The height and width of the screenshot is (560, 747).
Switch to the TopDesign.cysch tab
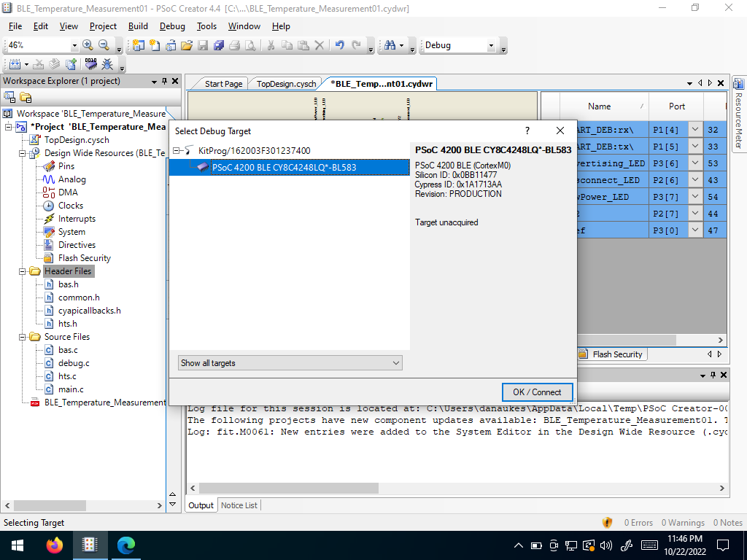286,84
